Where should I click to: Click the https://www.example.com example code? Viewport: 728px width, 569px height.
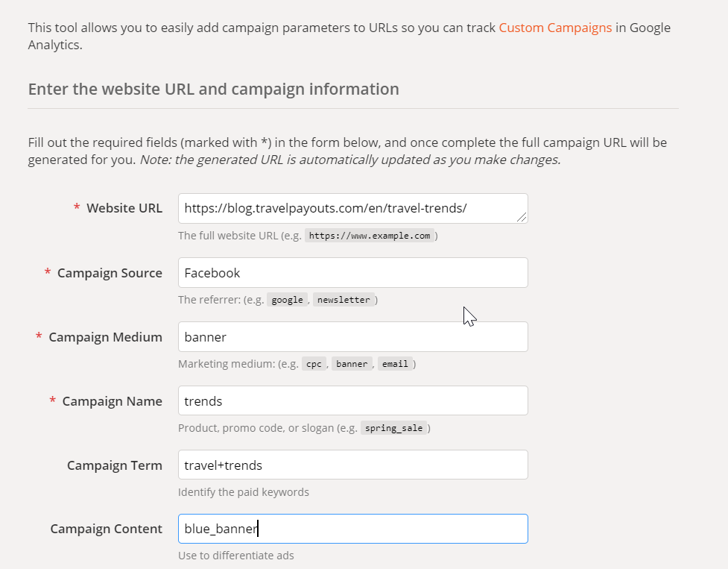[370, 236]
